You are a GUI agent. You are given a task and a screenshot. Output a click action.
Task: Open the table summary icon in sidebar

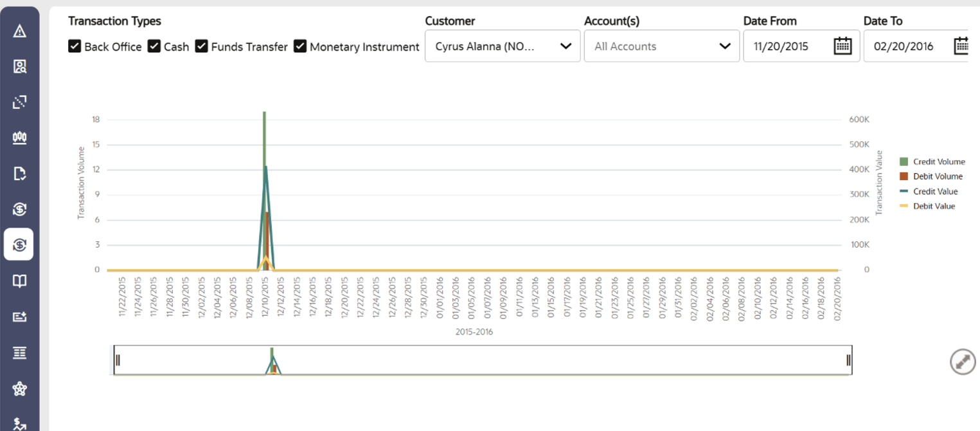click(x=19, y=353)
